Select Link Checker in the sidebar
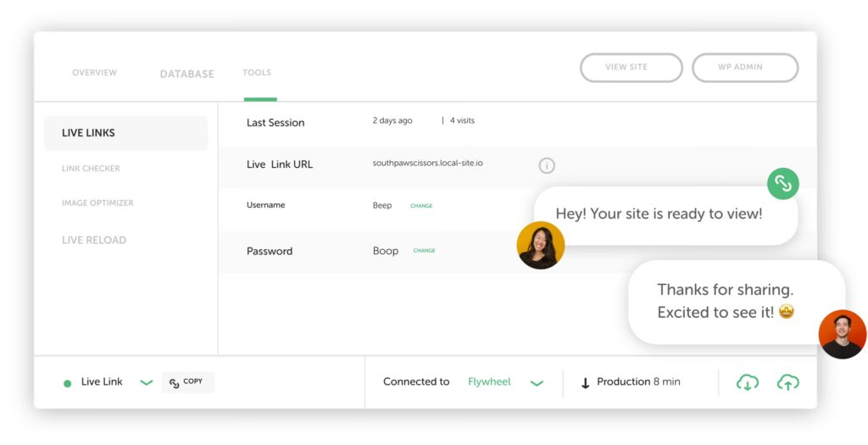868x445 pixels. click(x=91, y=169)
